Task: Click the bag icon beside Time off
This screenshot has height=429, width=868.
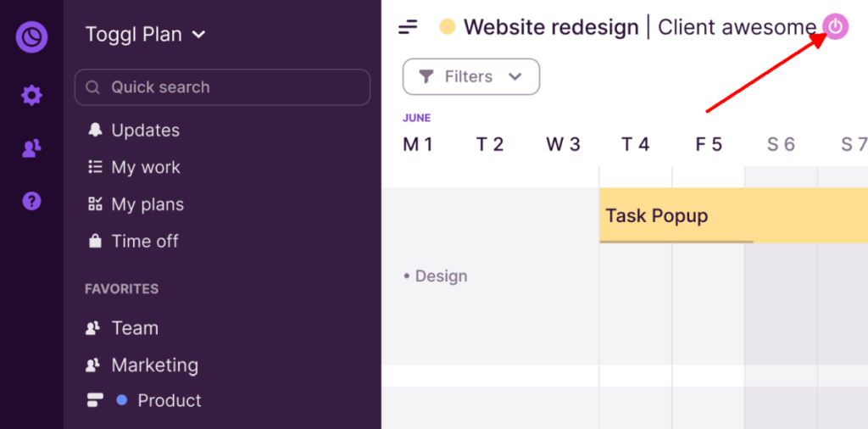Action: click(95, 241)
